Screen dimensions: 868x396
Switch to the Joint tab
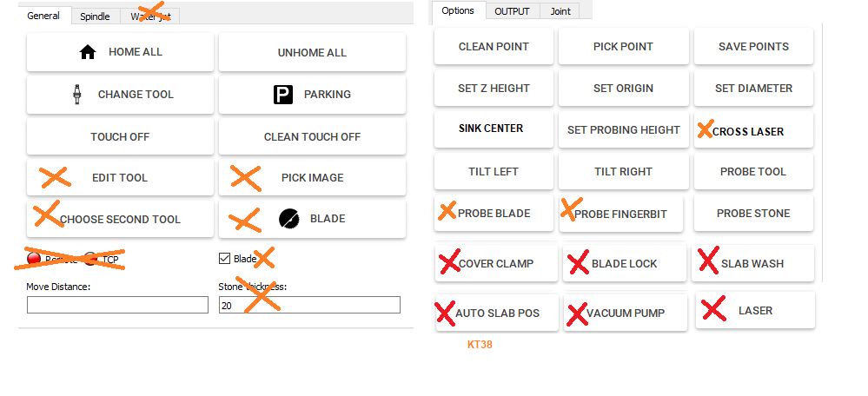tap(560, 11)
